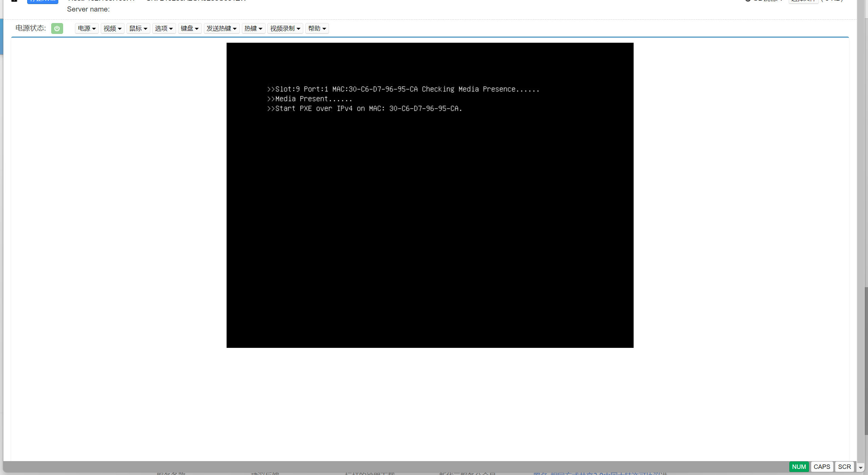The image size is (868, 475).
Task: Toggle the NUM lock indicator
Action: pyautogui.click(x=799, y=467)
